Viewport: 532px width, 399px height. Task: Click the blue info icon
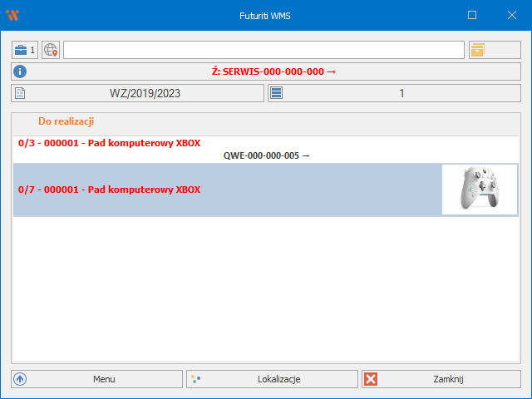[x=21, y=72]
